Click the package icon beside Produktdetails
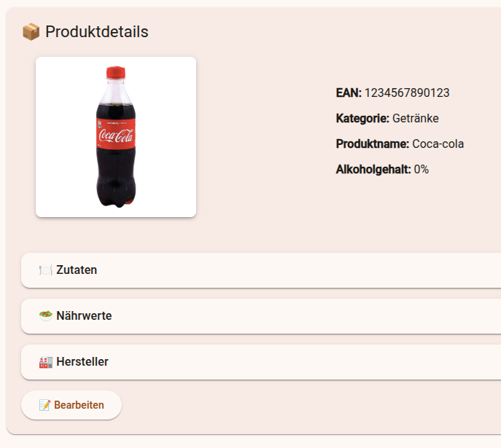This screenshot has height=448, width=501. [31, 32]
